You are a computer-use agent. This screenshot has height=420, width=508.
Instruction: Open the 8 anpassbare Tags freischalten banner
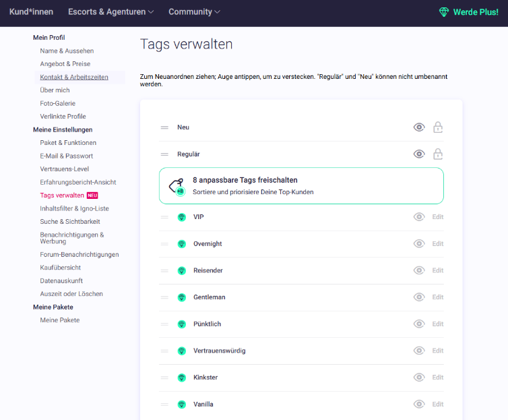click(301, 185)
